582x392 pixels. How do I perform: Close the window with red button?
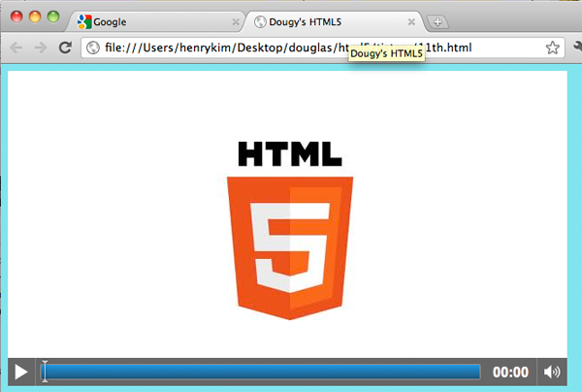click(x=16, y=16)
